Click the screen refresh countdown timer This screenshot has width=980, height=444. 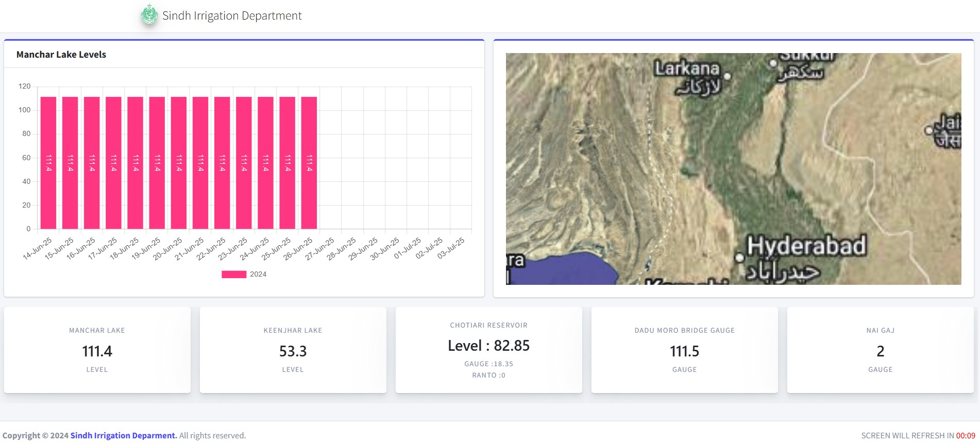[965, 436]
